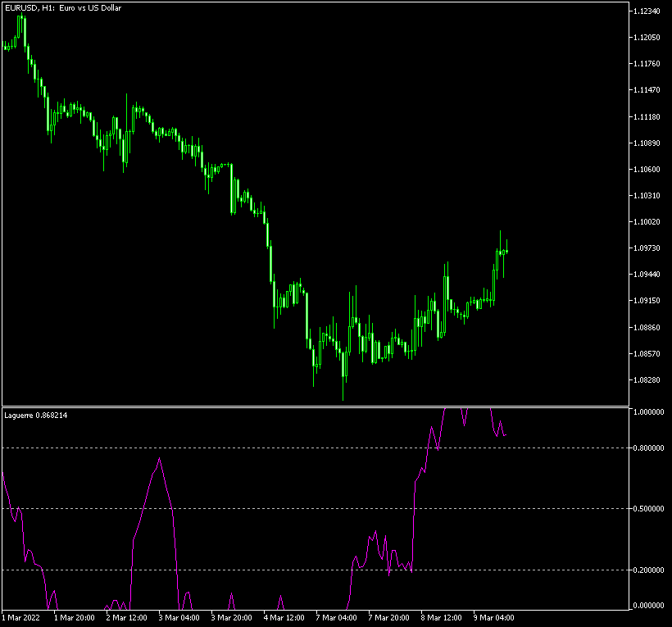Click the 1.11180 price axis label
This screenshot has height=627, width=672.
[647, 116]
